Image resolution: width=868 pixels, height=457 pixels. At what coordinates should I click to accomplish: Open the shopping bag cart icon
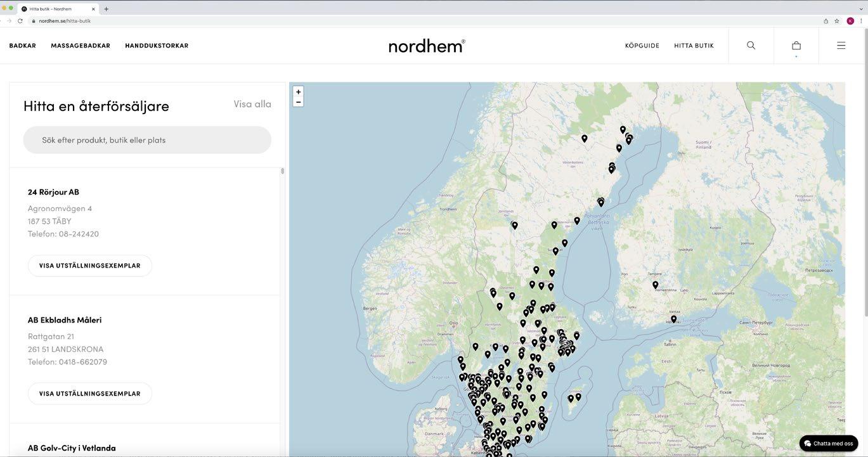(796, 46)
